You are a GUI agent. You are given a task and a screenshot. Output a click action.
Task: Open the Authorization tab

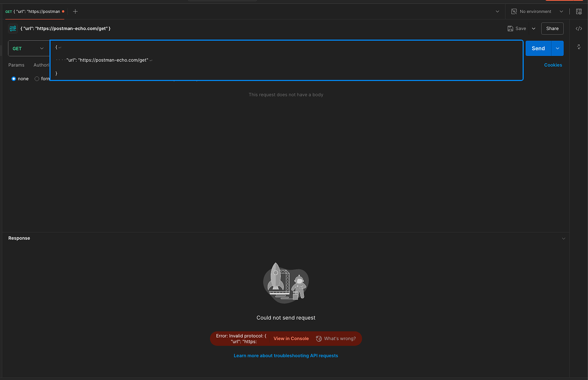coord(41,65)
